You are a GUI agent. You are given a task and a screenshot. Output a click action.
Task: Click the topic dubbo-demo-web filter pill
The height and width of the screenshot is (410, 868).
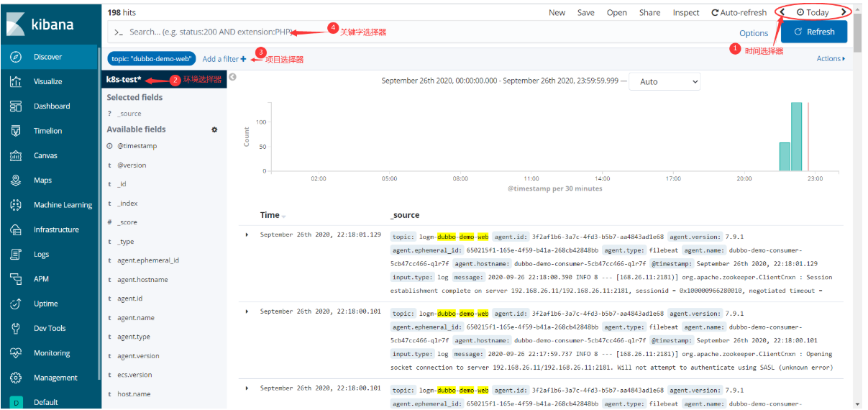(x=151, y=59)
